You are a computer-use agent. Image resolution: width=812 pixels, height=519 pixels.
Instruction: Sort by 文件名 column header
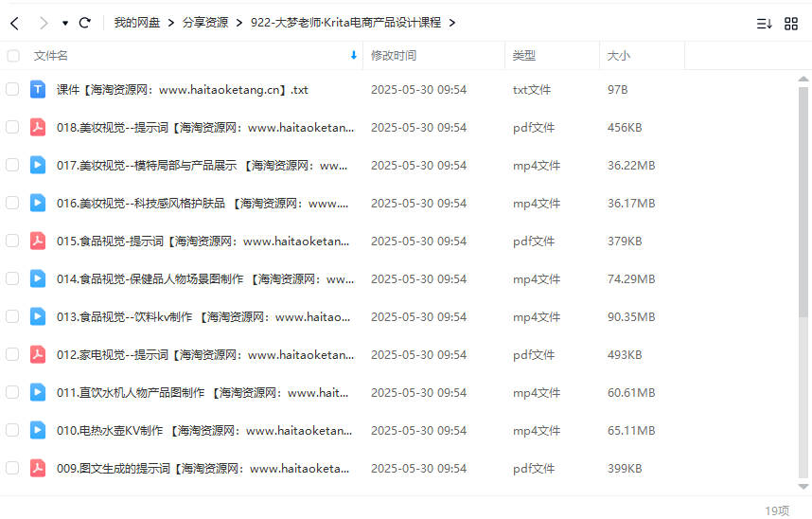pyautogui.click(x=51, y=56)
